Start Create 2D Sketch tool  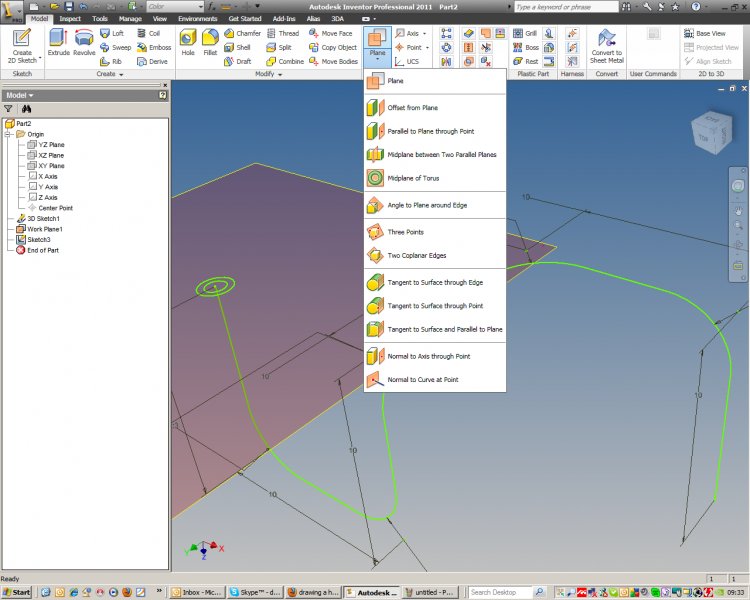pyautogui.click(x=22, y=43)
